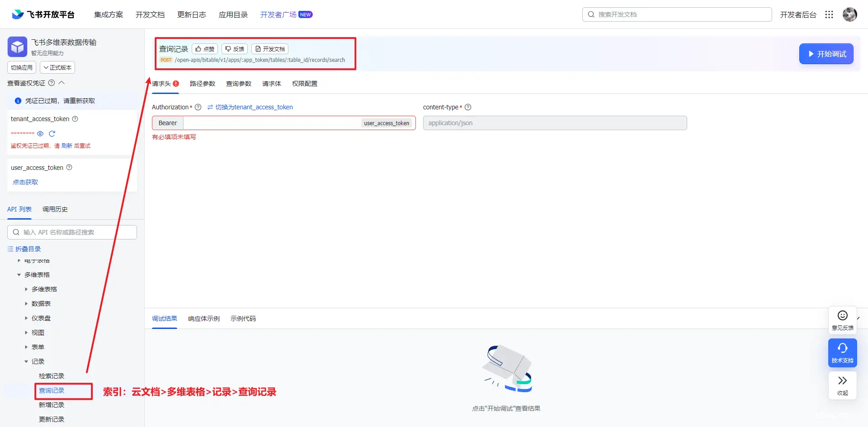
Task: Expand the 视图 tree node
Action: pyautogui.click(x=26, y=333)
